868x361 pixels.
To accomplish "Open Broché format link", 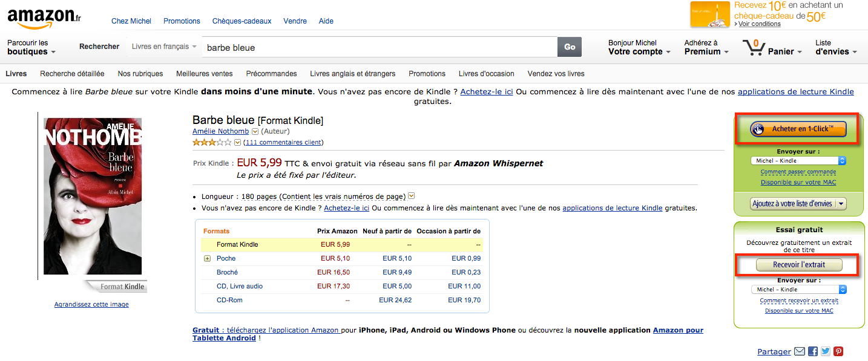I will [x=227, y=272].
